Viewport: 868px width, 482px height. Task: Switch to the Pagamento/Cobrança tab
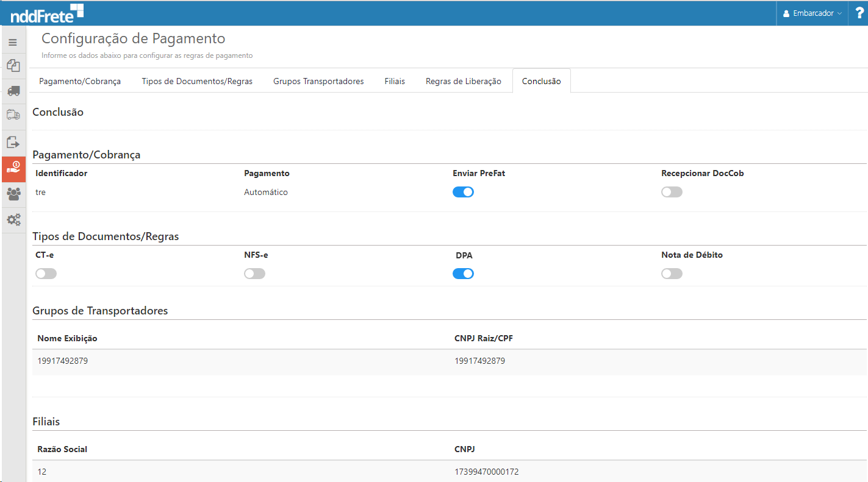pos(80,81)
